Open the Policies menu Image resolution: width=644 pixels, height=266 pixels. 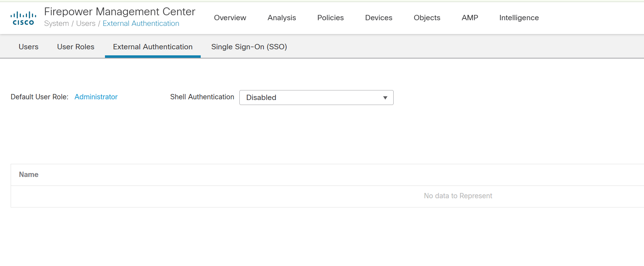pyautogui.click(x=330, y=18)
